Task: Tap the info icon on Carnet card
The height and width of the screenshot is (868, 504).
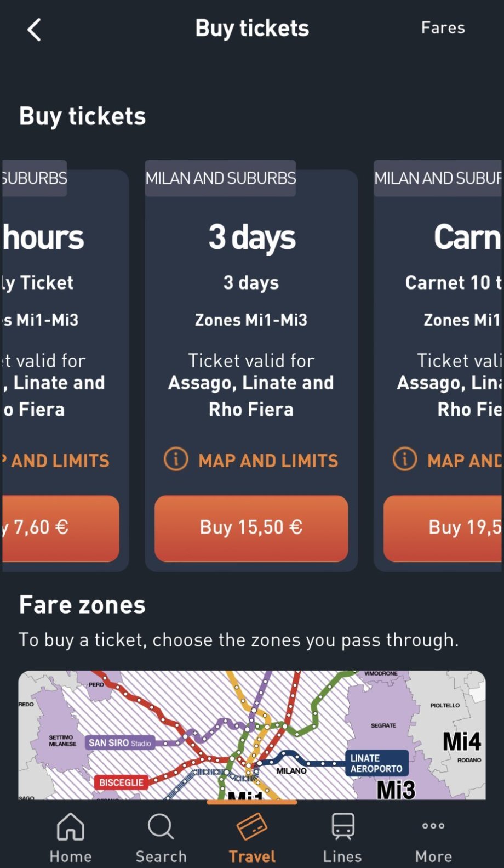Action: click(405, 459)
